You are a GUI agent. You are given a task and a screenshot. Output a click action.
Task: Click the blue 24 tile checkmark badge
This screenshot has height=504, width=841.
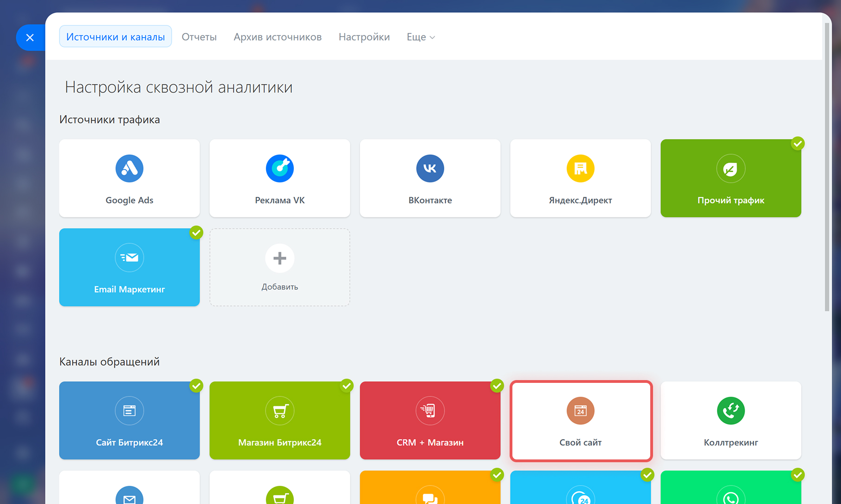click(647, 475)
